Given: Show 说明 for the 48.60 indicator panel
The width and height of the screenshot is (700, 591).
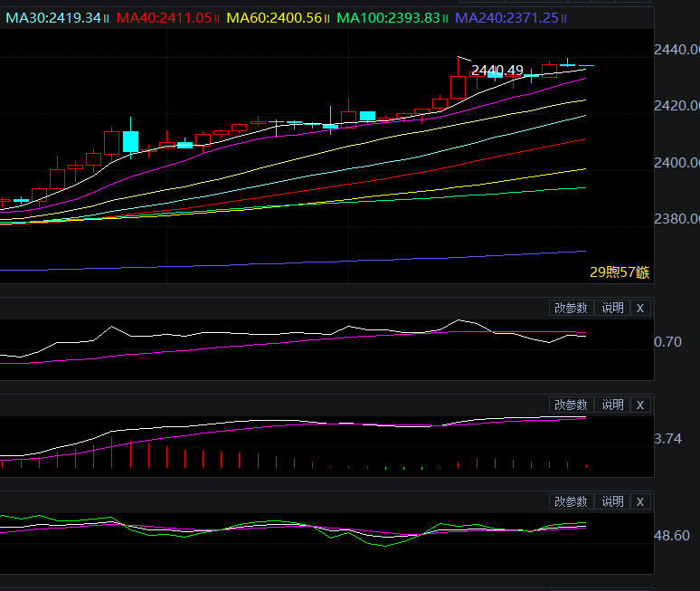Looking at the screenshot, I should tap(612, 501).
